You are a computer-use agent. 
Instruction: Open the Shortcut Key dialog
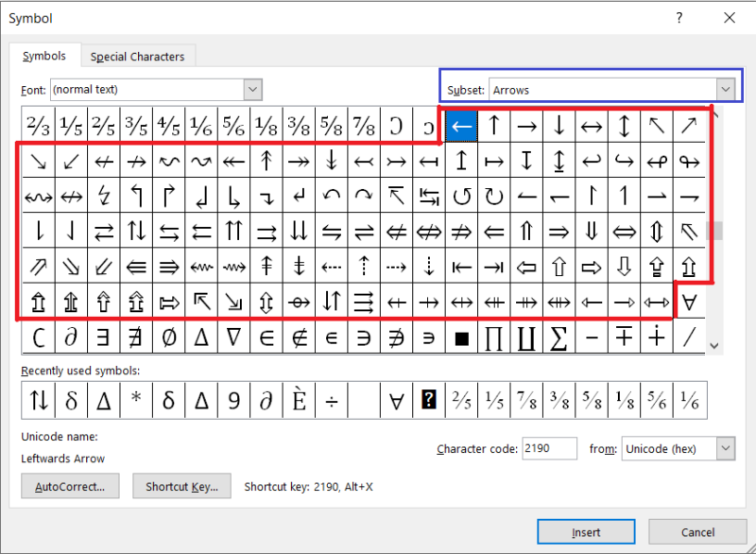click(181, 486)
